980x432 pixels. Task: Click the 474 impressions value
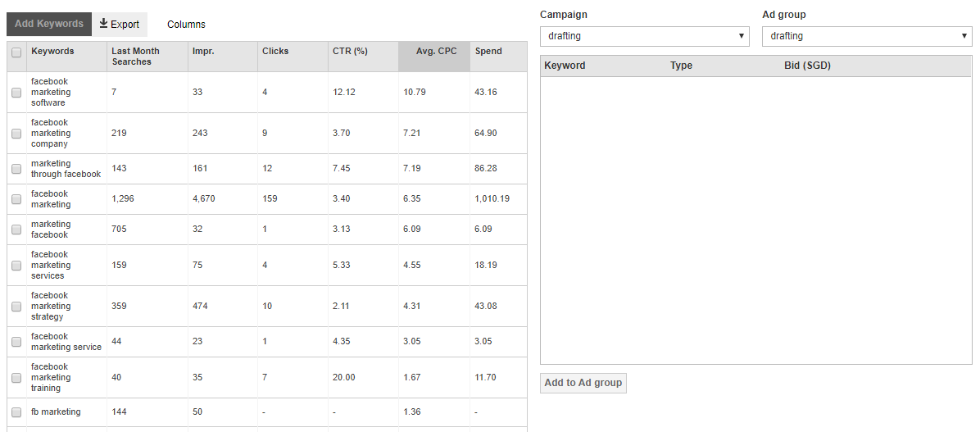click(200, 306)
